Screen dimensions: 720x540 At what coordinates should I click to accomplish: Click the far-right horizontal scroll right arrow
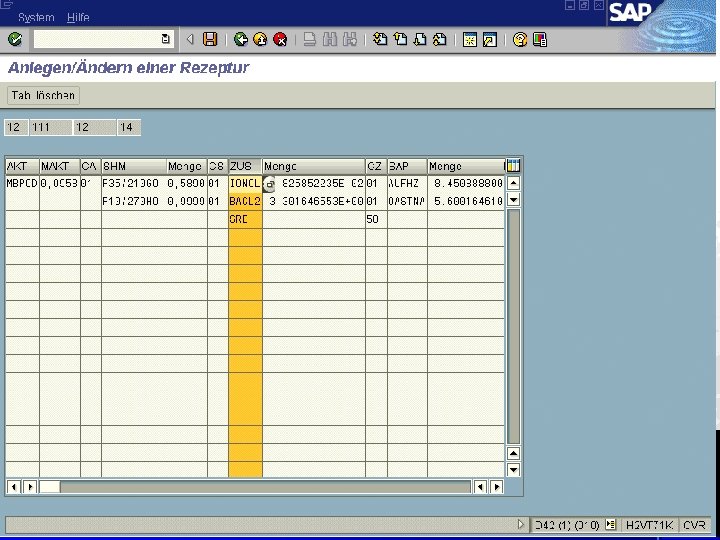(496, 487)
